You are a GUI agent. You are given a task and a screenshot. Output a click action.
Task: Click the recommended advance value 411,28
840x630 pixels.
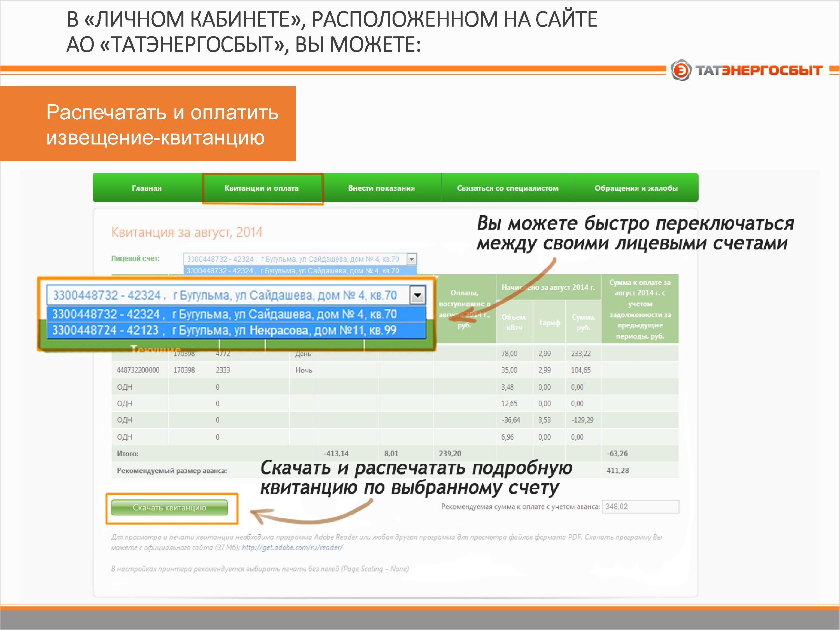[x=618, y=470]
